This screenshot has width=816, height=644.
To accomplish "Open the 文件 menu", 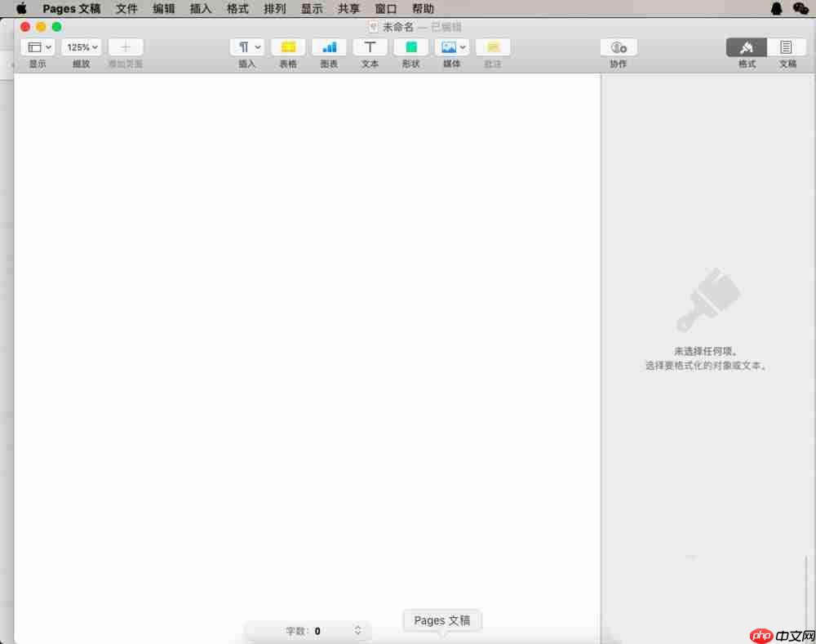I will coord(126,8).
